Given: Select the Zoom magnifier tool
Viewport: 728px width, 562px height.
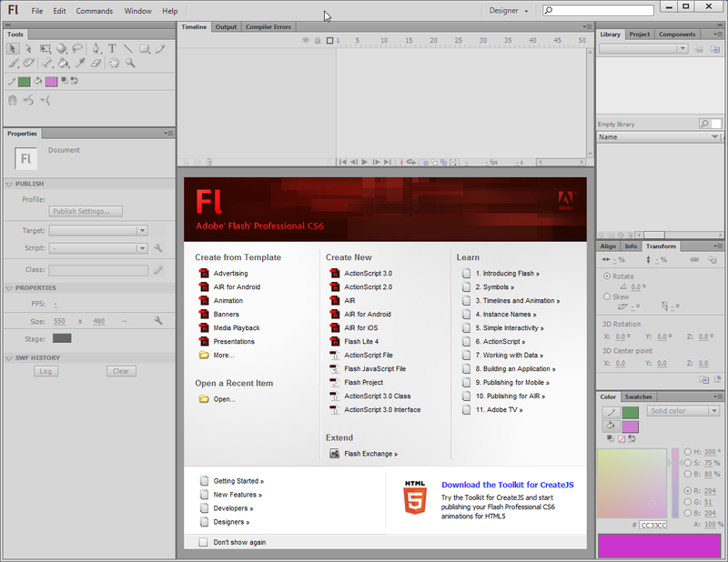Looking at the screenshot, I should 131,64.
